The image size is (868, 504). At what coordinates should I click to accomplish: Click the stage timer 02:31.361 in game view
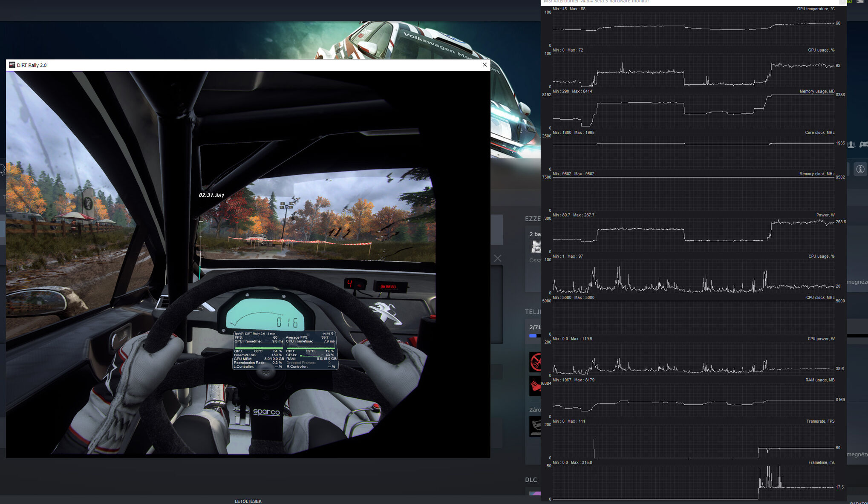tap(211, 196)
